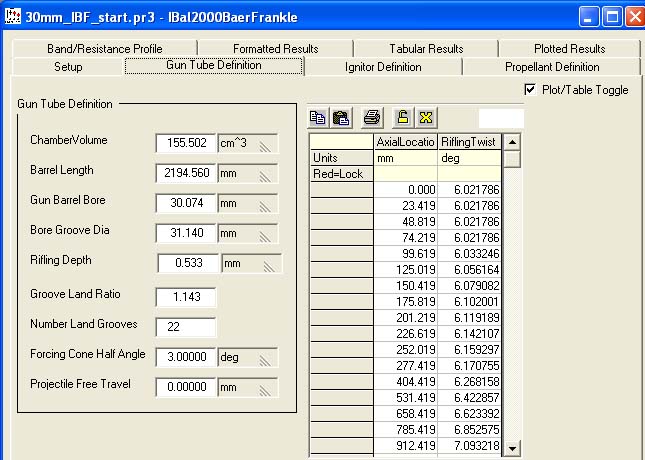The width and height of the screenshot is (645, 460).
Task: Click the white box beside the toolbar
Action: point(501,118)
